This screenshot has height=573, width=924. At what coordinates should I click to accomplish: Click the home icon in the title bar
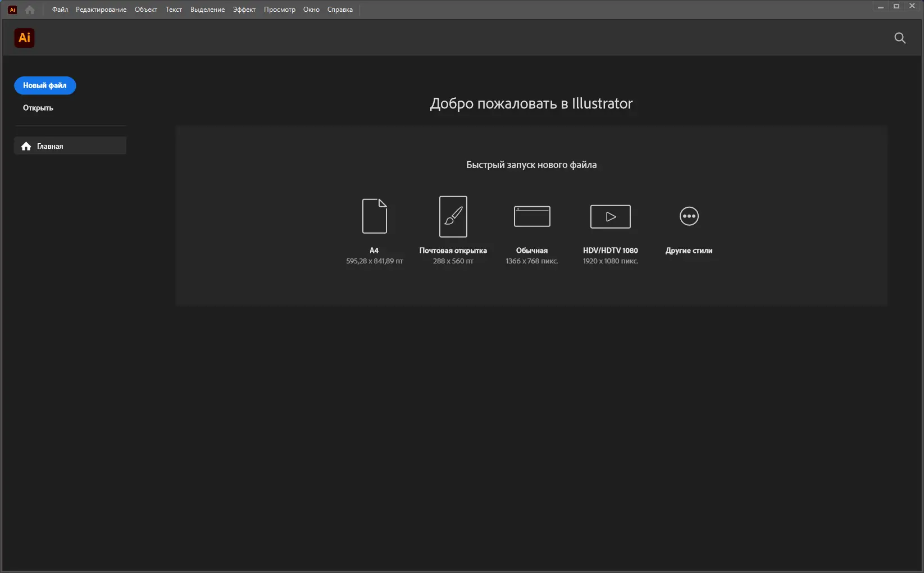pos(29,9)
